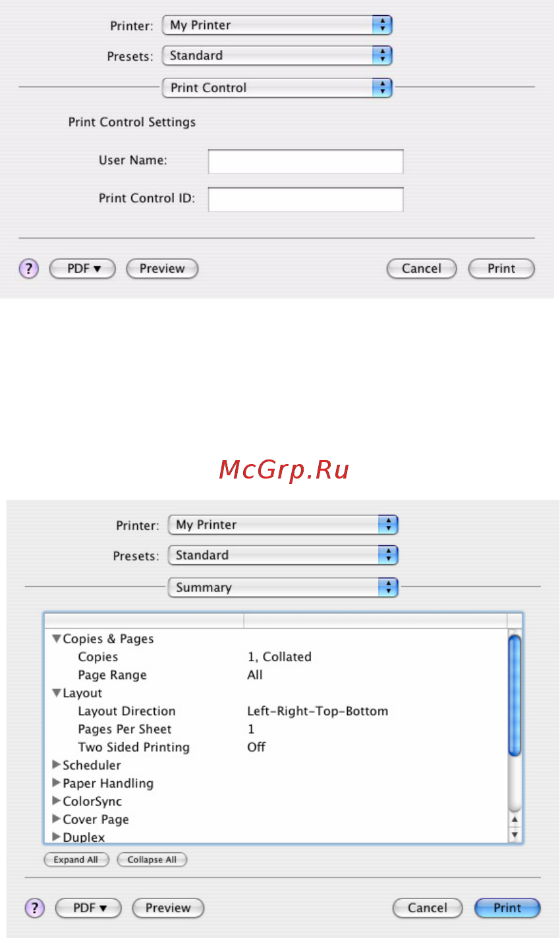This screenshot has width=560, height=938.
Task: Click the User Name input field
Action: tap(306, 161)
